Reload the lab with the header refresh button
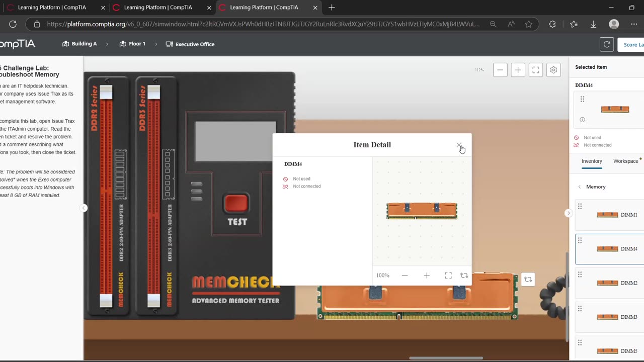 pyautogui.click(x=607, y=44)
